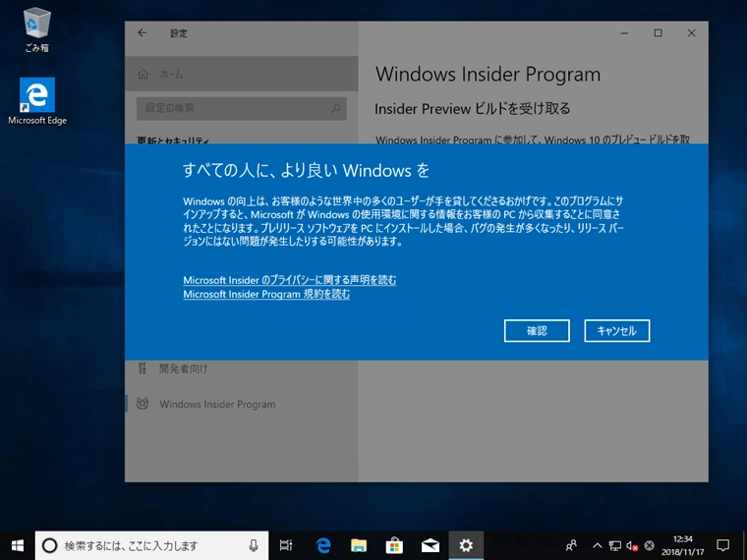This screenshot has width=747, height=560.
Task: Click the キャンセル cancel button
Action: (617, 330)
